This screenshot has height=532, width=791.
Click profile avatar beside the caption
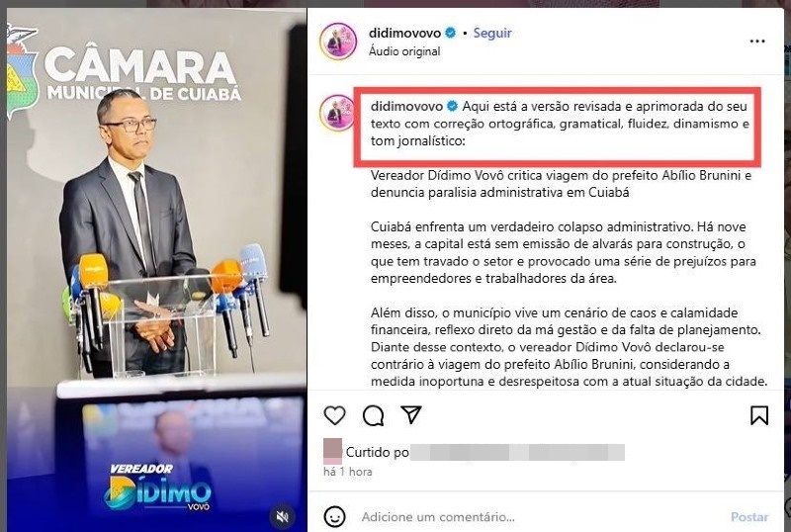click(x=337, y=113)
